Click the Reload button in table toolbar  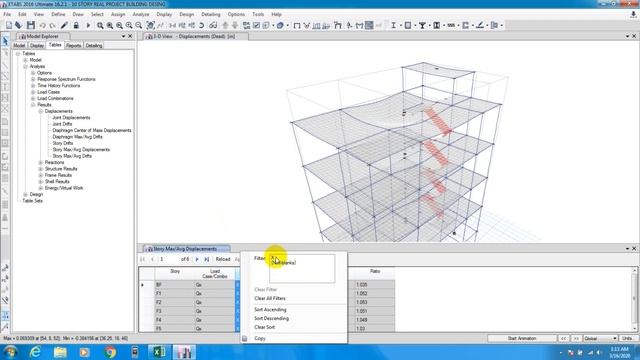(223, 259)
